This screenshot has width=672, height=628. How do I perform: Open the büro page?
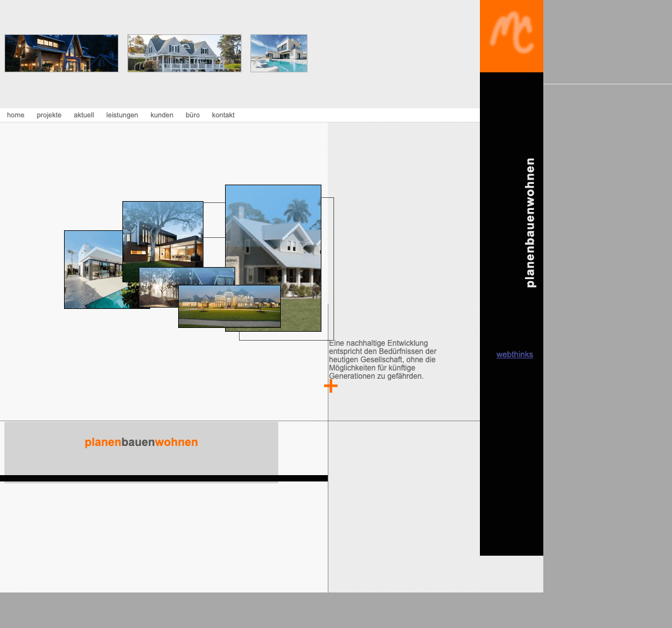(x=193, y=115)
